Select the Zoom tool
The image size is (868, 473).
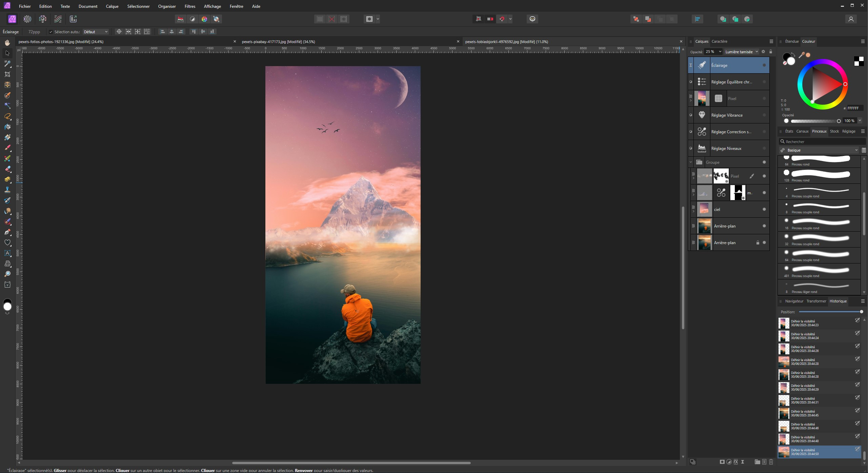7,274
